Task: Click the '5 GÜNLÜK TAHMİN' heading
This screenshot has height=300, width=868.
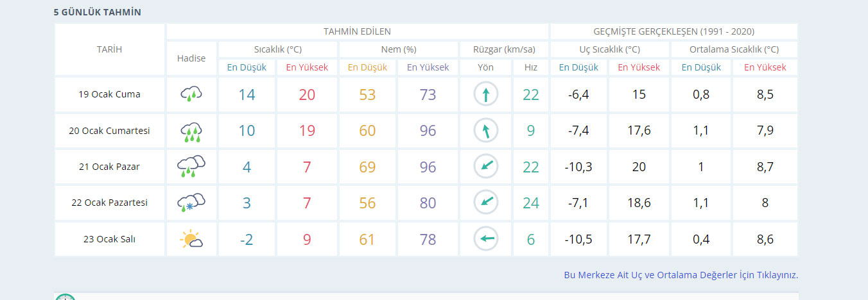Action: tap(98, 12)
